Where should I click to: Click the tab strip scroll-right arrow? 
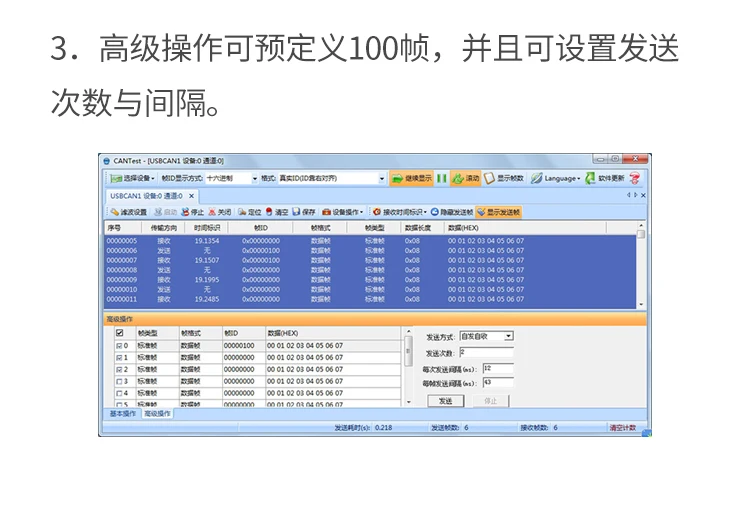636,195
